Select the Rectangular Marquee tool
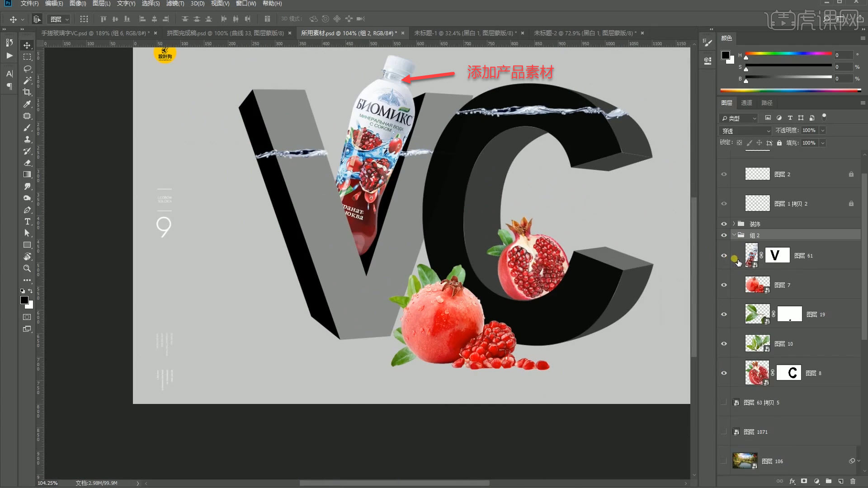 tap(27, 57)
